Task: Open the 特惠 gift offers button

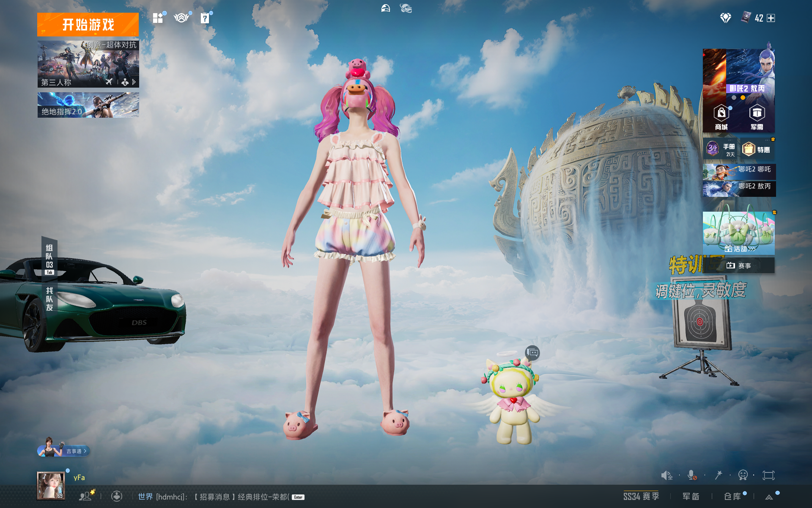Action: 757,149
